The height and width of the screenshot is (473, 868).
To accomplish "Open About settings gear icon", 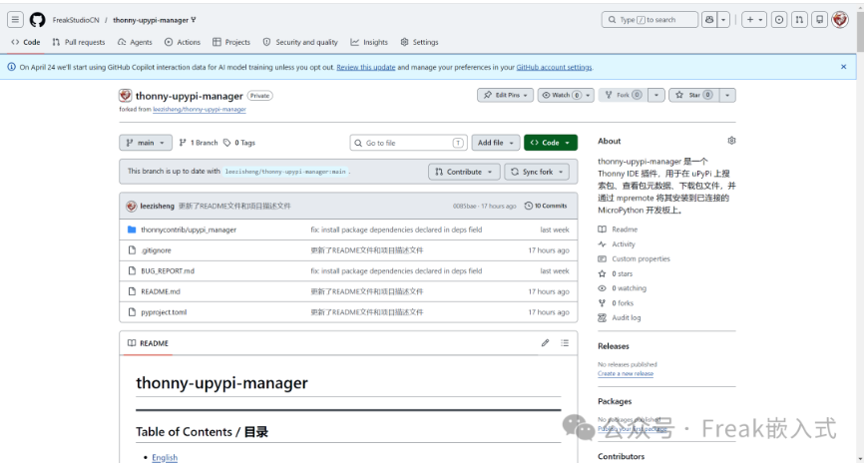I will (x=731, y=141).
